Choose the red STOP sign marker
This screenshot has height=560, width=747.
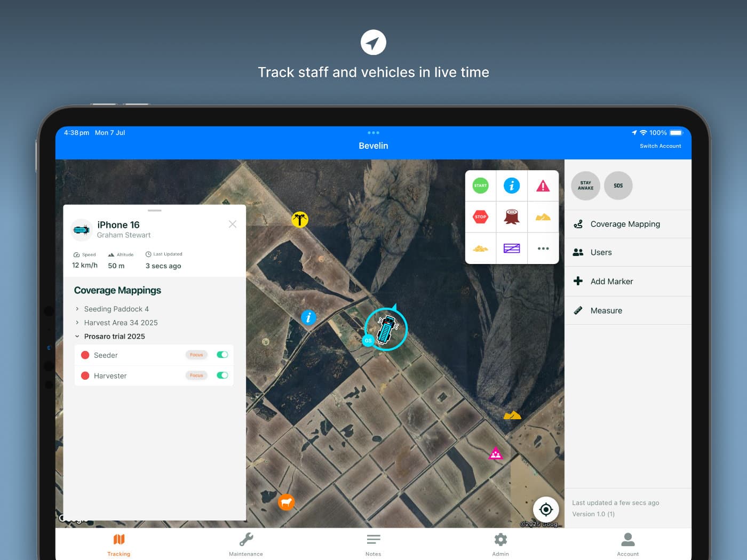(x=480, y=217)
